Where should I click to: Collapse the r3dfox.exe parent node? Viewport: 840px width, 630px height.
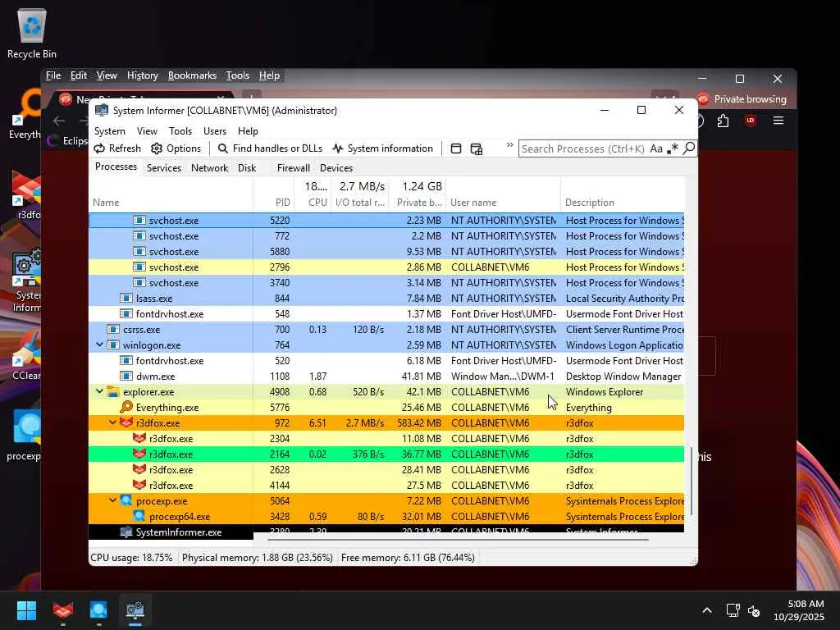tap(112, 422)
